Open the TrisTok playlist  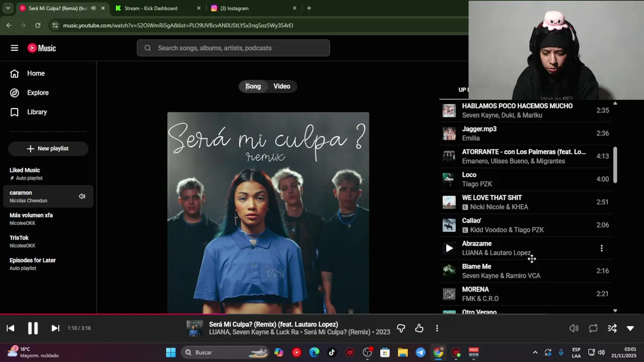pos(48,241)
